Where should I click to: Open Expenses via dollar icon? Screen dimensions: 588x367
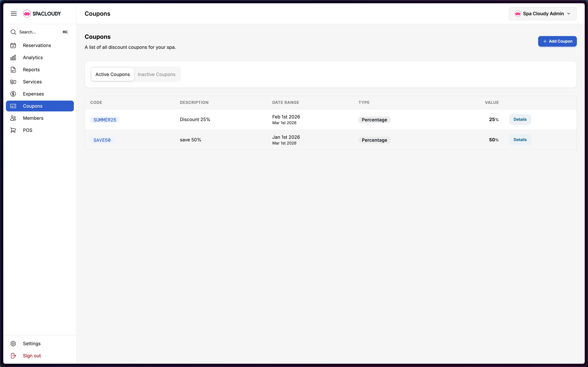click(13, 94)
